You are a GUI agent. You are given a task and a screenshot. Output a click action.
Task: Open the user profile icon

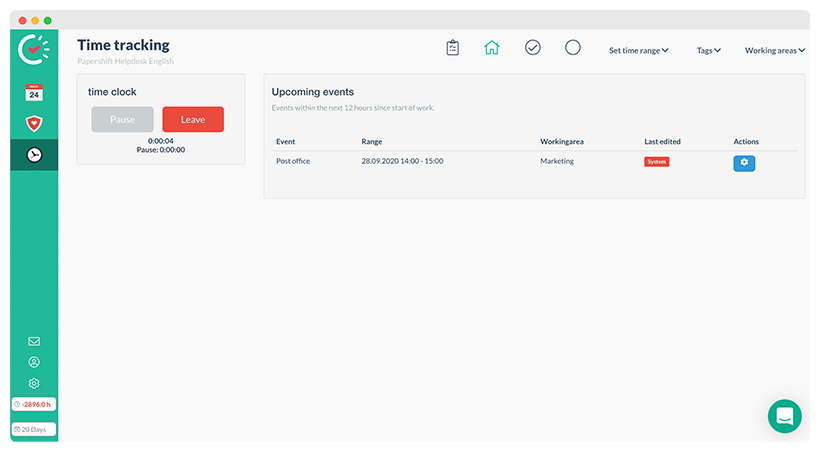(34, 362)
